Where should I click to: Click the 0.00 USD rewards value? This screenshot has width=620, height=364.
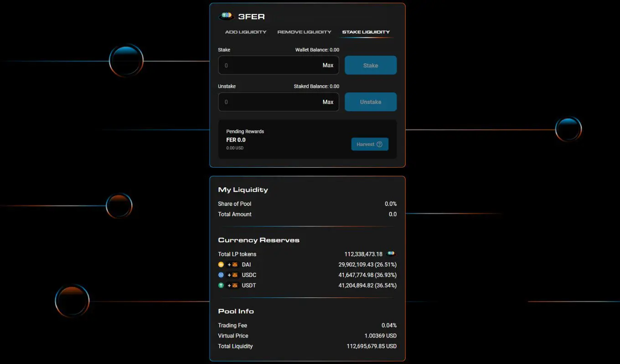[235, 148]
